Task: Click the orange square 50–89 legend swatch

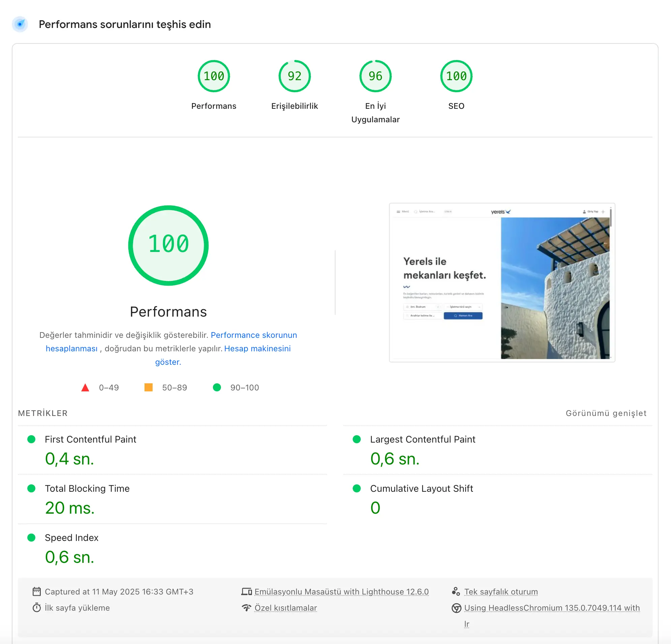Action: point(149,388)
